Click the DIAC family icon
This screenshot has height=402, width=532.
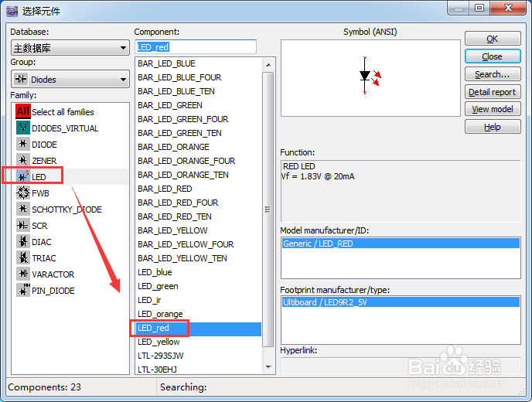coord(23,241)
